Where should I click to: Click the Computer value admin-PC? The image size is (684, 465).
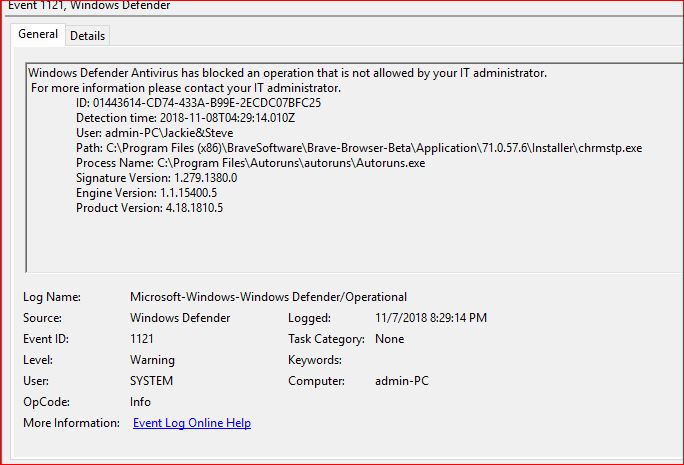point(402,381)
